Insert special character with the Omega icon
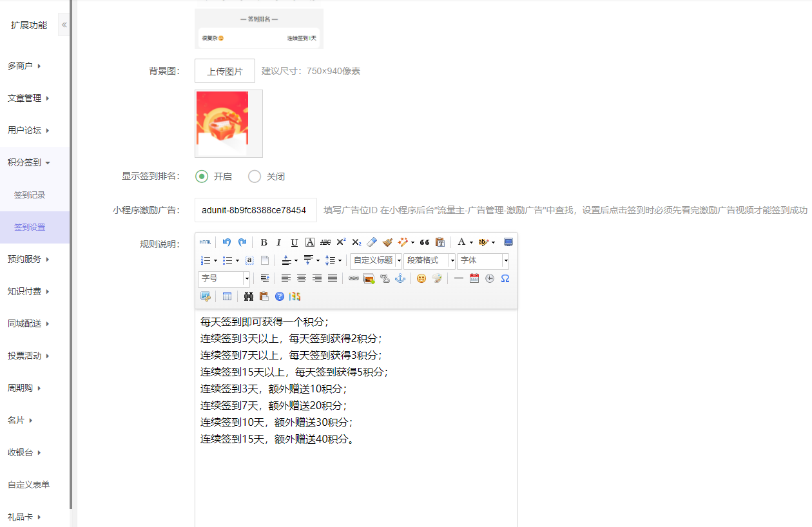Image resolution: width=812 pixels, height=527 pixels. tap(505, 278)
